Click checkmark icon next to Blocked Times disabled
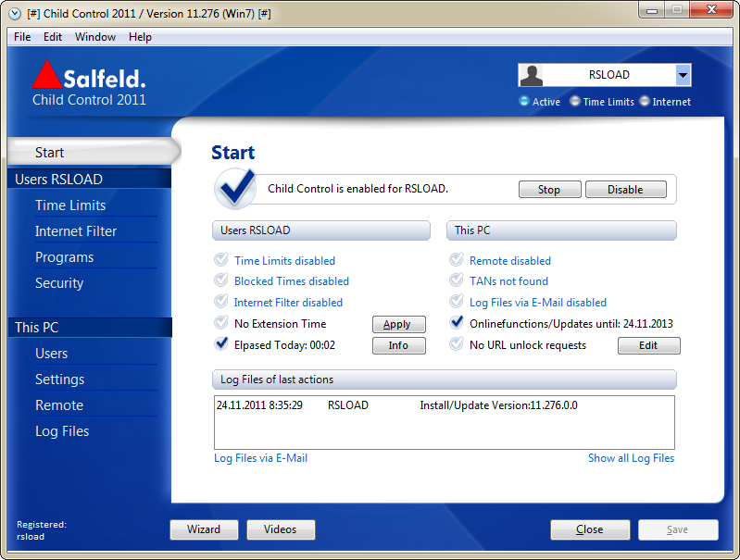The height and width of the screenshot is (560, 740). click(x=221, y=280)
